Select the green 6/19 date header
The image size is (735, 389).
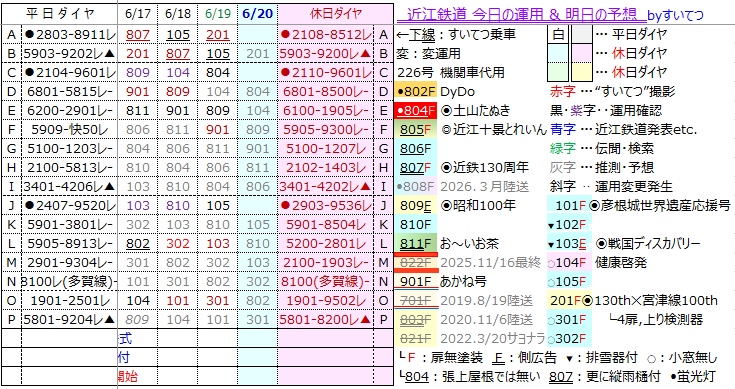218,14
